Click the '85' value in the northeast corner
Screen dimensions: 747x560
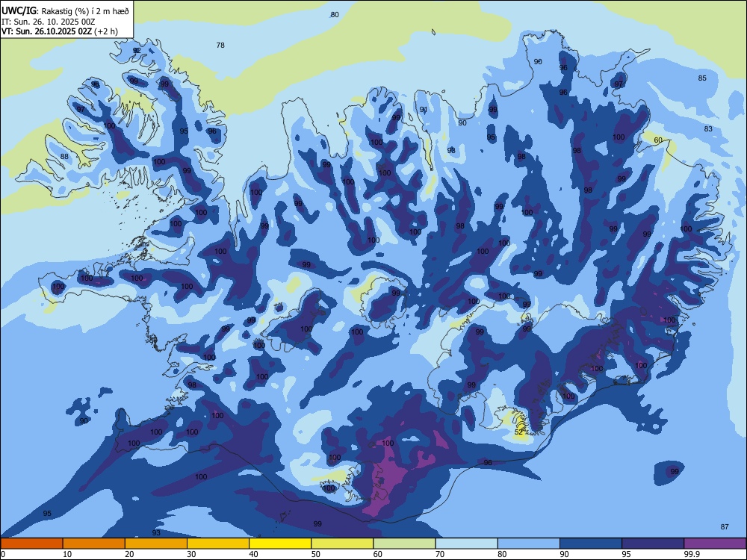pyautogui.click(x=702, y=78)
